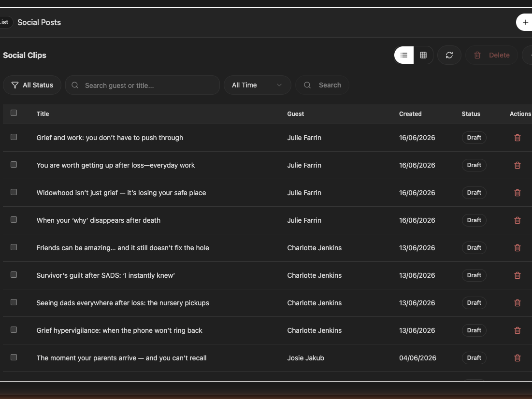The width and height of the screenshot is (532, 399).
Task: Select checkbox for 'Friends can be amazing' row
Action: [x=14, y=247]
